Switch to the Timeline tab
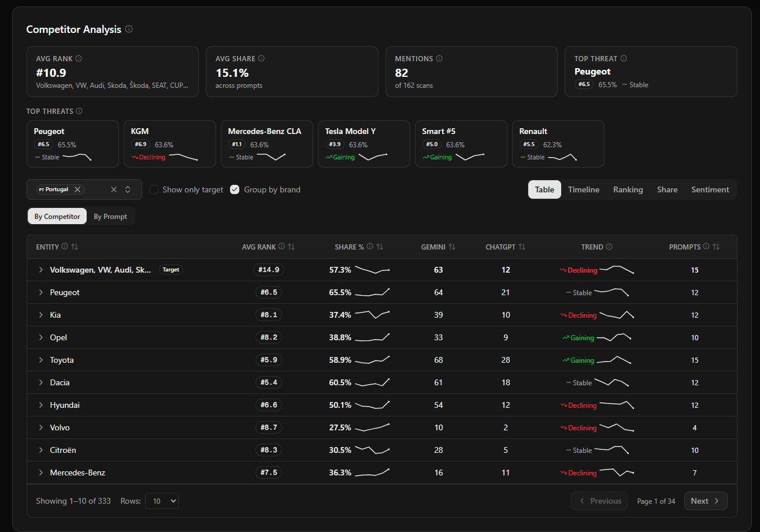The width and height of the screenshot is (760, 532). click(583, 189)
